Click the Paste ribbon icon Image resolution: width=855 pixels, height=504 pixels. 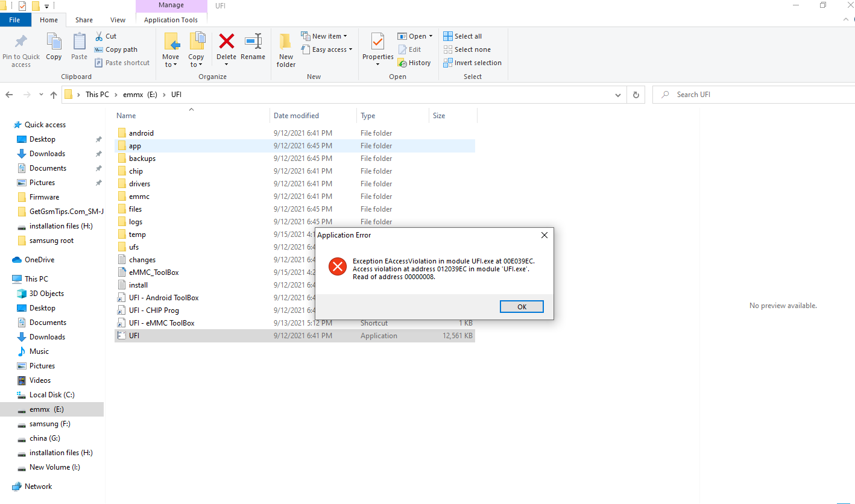point(79,42)
